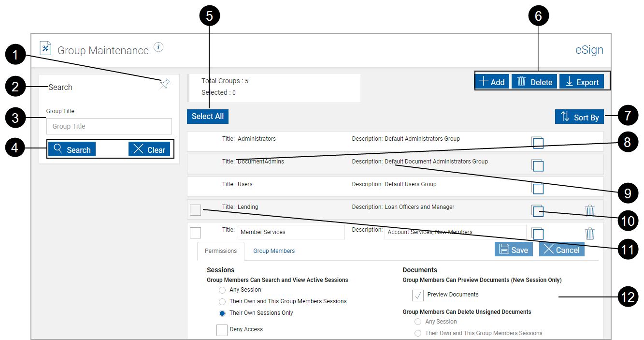Select the Member Services group checkbox

pyautogui.click(x=195, y=233)
